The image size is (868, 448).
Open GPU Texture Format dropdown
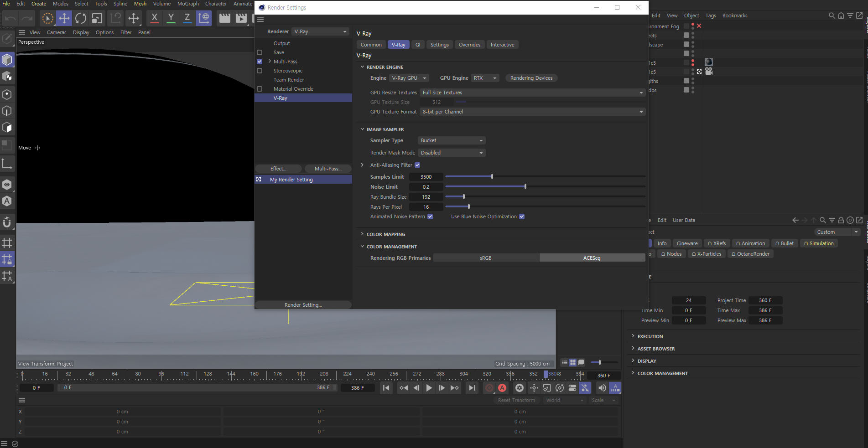coord(532,112)
